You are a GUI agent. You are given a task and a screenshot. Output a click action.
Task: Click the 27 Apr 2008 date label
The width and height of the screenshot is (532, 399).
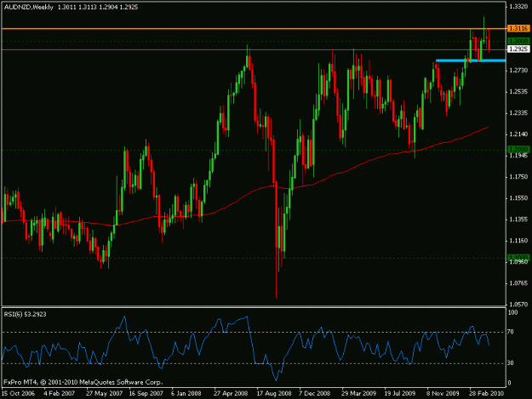click(231, 394)
